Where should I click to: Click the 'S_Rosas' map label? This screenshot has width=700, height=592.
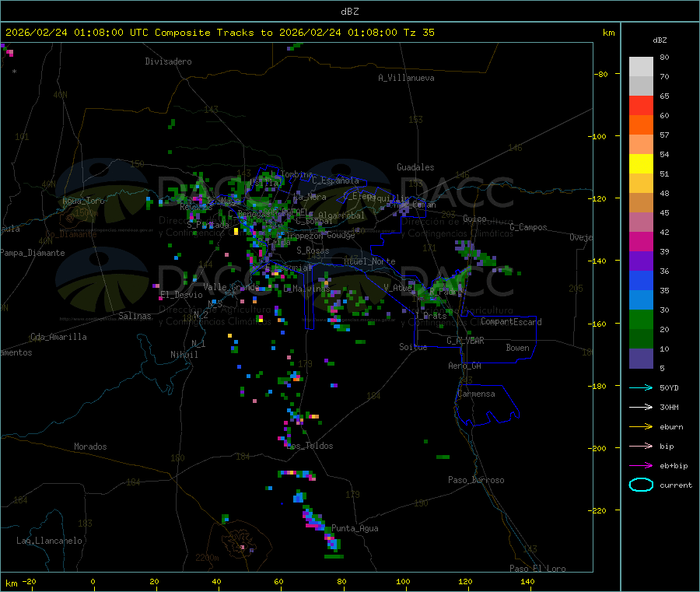coord(313,250)
